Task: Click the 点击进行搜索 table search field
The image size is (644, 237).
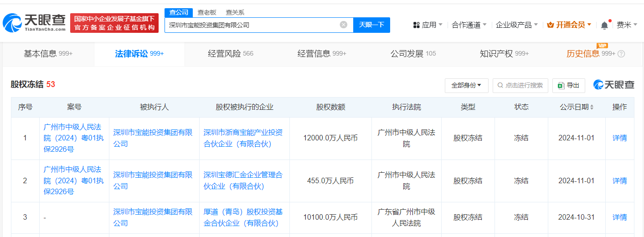Action: pyautogui.click(x=520, y=85)
